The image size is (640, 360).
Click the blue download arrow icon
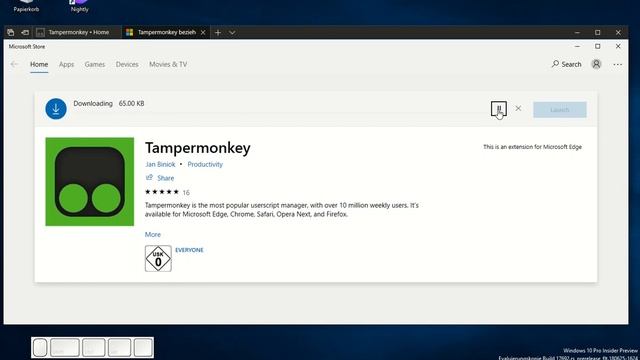coord(56,109)
